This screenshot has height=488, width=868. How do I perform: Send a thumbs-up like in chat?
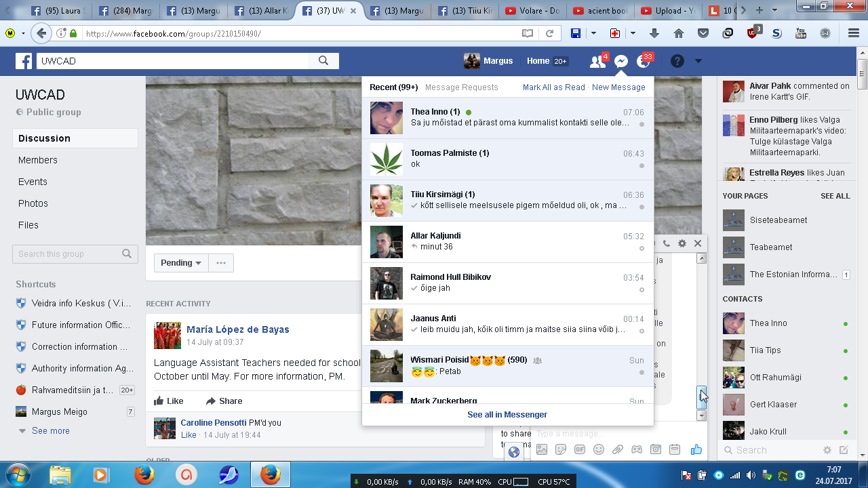[696, 449]
